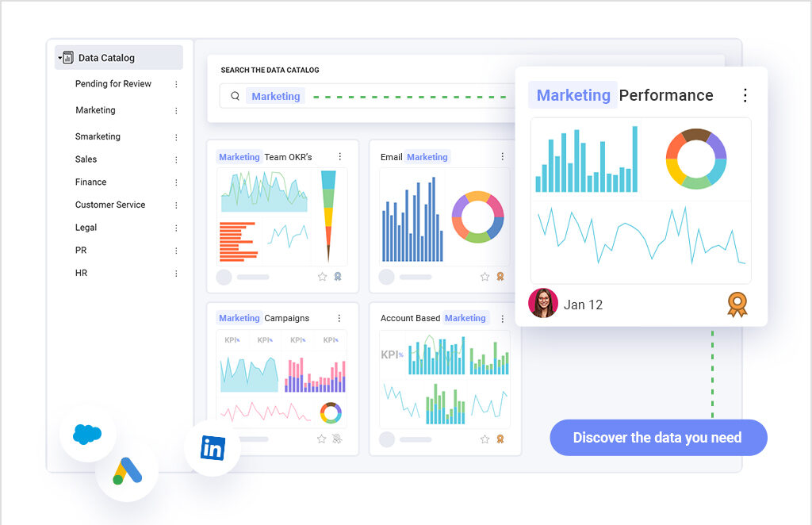Screen dimensions: 812x525
Task: Click the donut chart in Marketing Performance
Action: [x=695, y=159]
